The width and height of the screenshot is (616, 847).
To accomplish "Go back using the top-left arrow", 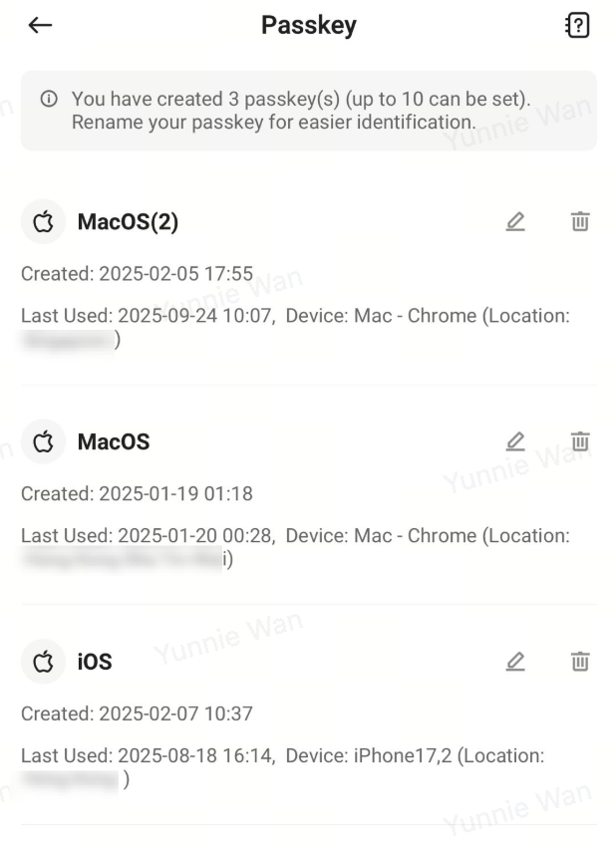I will coord(40,26).
